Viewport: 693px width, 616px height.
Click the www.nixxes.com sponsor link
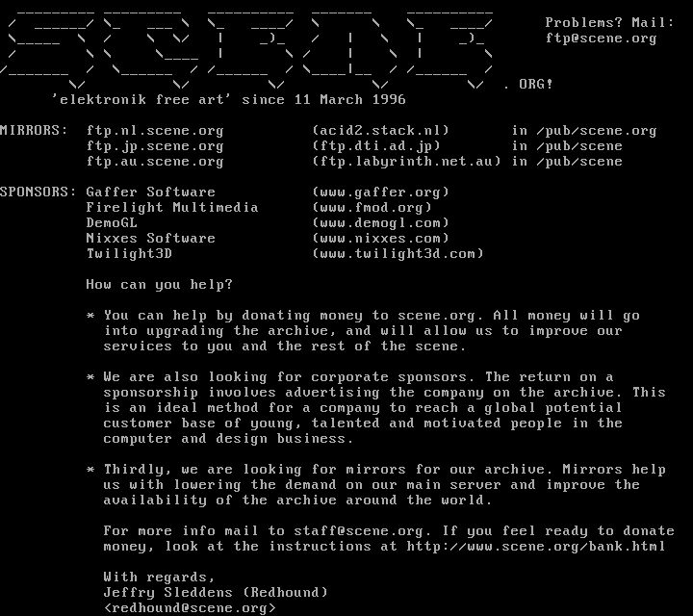(x=380, y=239)
